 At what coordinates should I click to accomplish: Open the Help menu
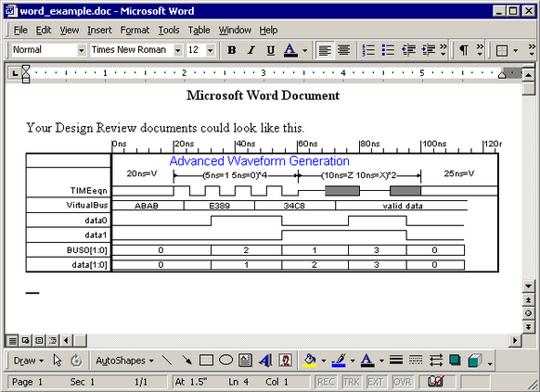pyautogui.click(x=268, y=31)
